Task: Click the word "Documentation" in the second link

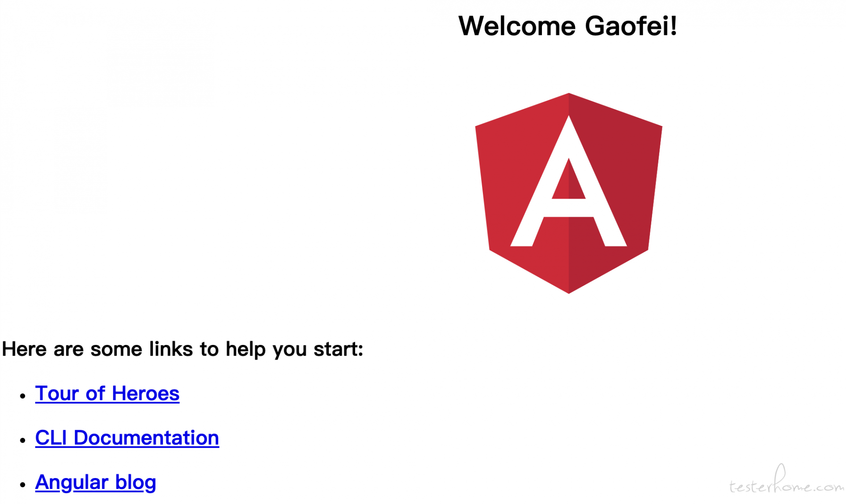Action: 146,438
